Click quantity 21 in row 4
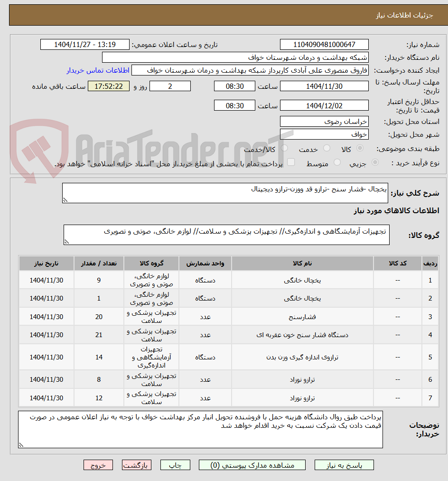Viewport: 448px width, 481px height. [99, 335]
